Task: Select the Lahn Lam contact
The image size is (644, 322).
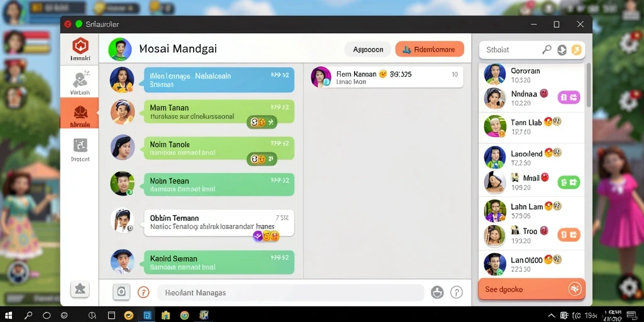Action: pos(531,211)
